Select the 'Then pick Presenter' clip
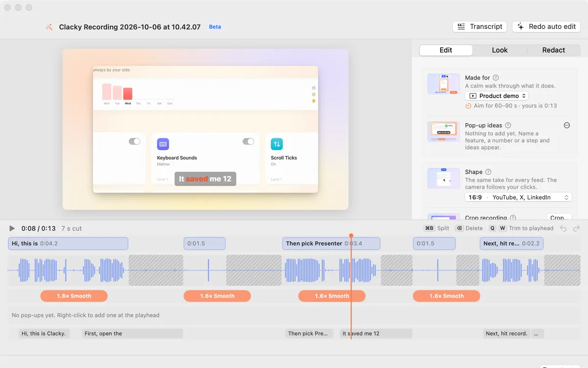Screen dimensions: 588x368 click(x=331, y=243)
